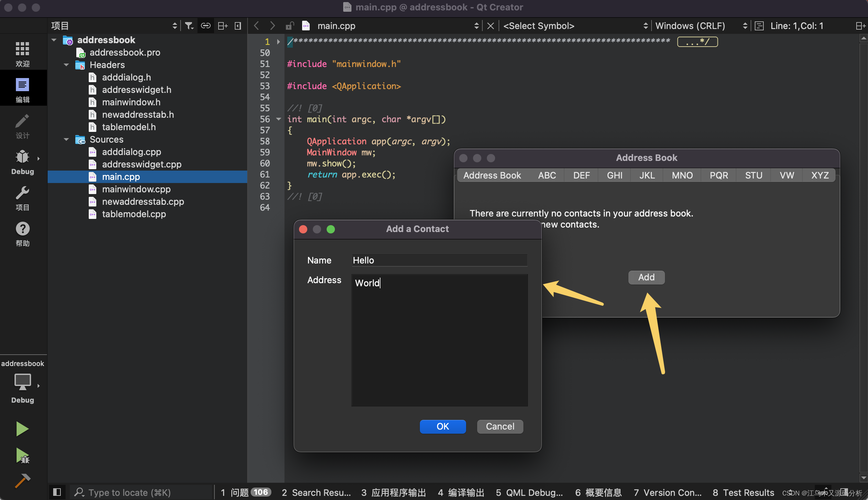
Task: Click the Build hammer icon
Action: pos(23,481)
